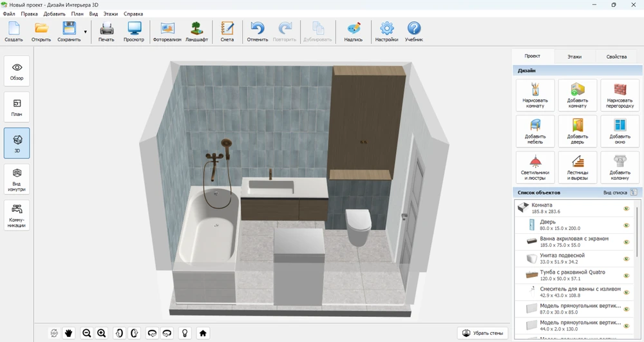Open Светильники и люстры catalog
This screenshot has height=342, width=644.
pyautogui.click(x=535, y=167)
